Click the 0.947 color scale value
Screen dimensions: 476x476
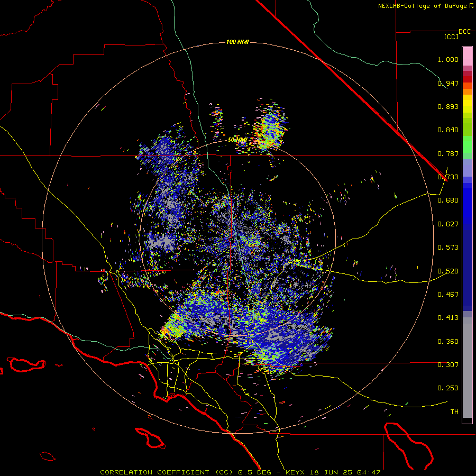pos(448,83)
